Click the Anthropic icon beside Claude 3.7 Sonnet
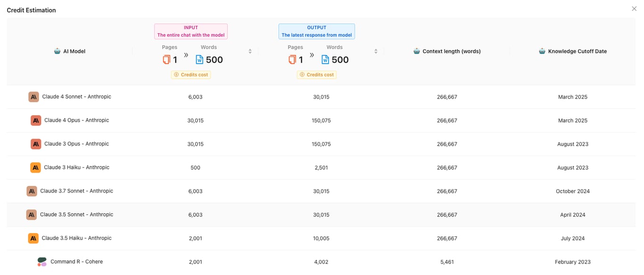Screen dimensions: 644x275 pos(31,191)
